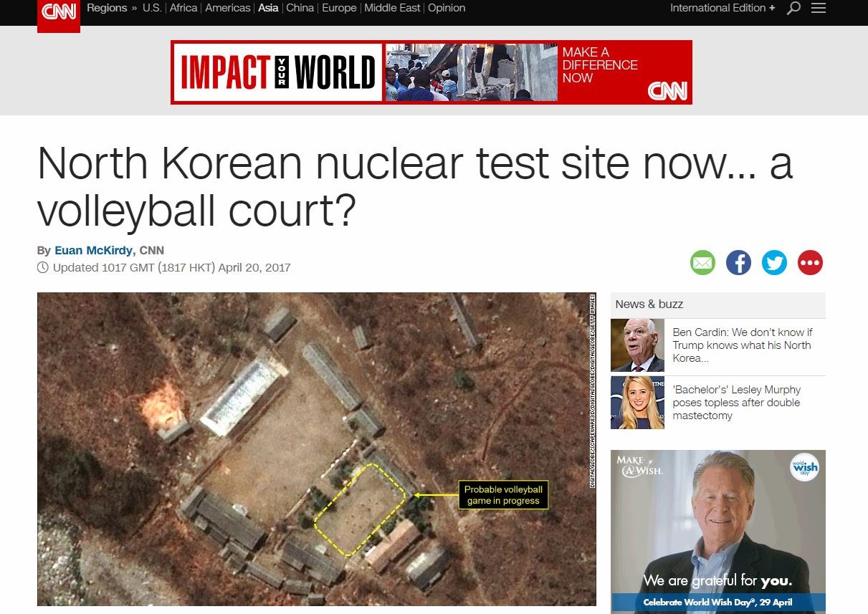Open the satellite image of the test site
The width and height of the screenshot is (868, 614).
(317, 449)
